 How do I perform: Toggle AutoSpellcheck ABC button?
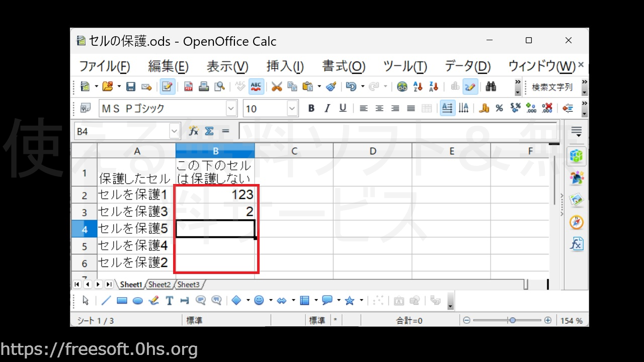pyautogui.click(x=256, y=87)
